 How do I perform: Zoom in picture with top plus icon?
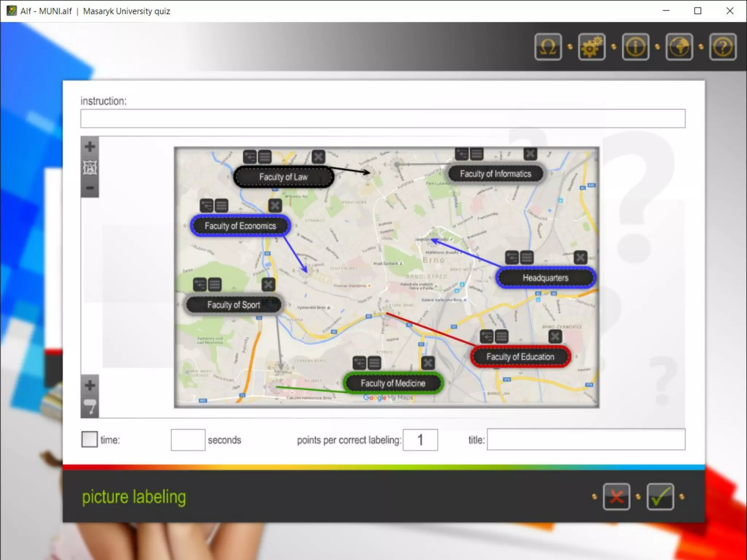tap(90, 147)
